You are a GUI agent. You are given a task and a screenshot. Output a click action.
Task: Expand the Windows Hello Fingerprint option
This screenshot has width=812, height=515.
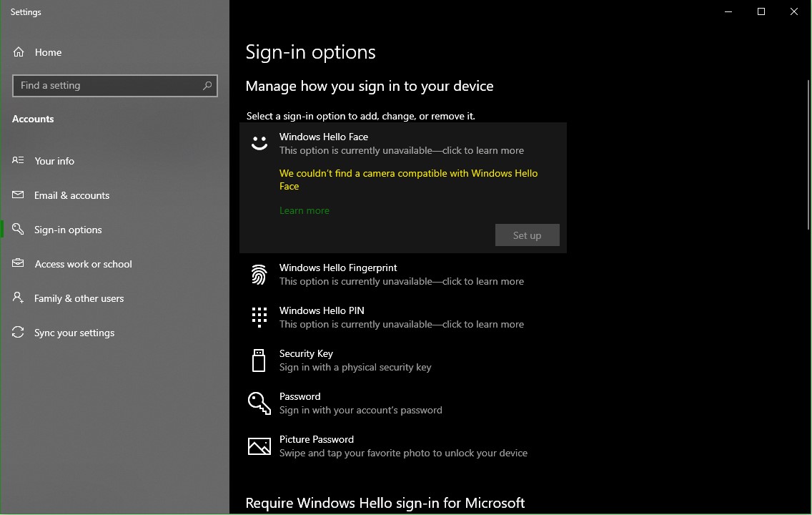(403, 275)
